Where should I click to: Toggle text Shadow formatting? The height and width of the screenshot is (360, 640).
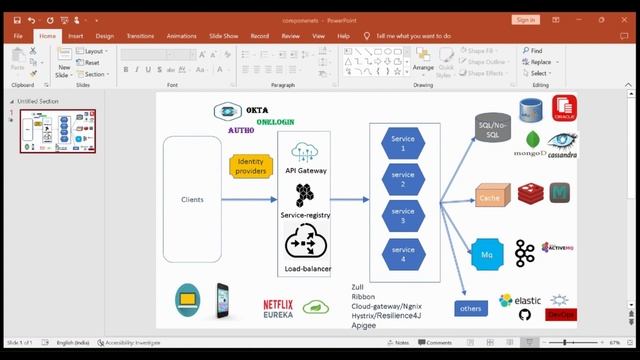click(x=160, y=69)
